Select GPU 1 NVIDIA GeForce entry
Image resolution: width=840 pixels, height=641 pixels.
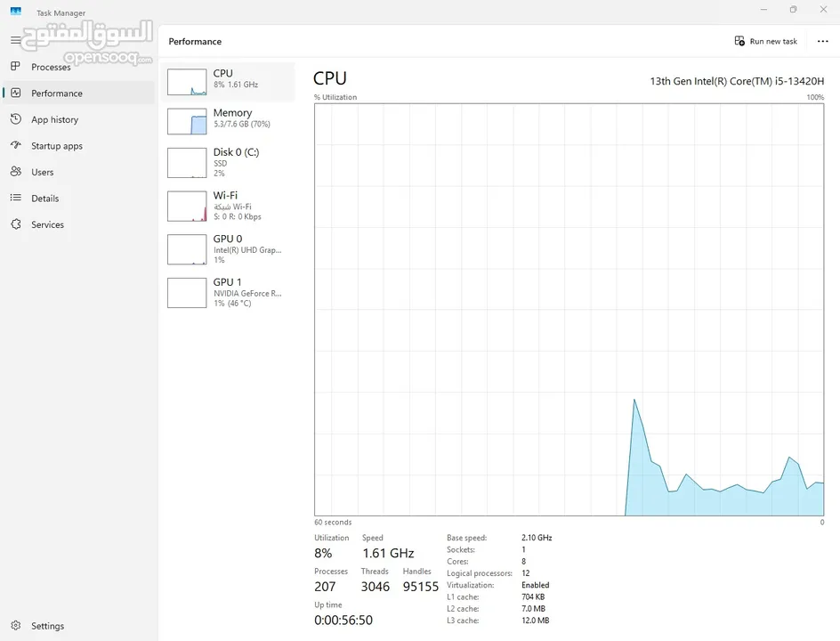pos(228,293)
